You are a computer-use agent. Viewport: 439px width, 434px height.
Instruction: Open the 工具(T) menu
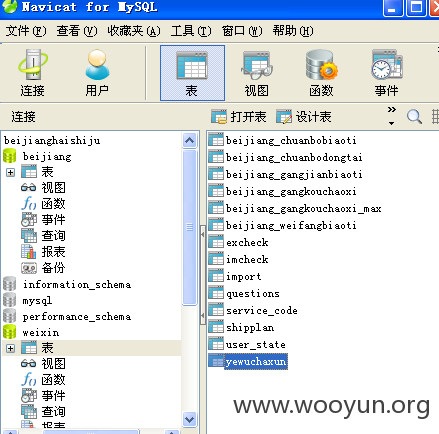pos(191,31)
